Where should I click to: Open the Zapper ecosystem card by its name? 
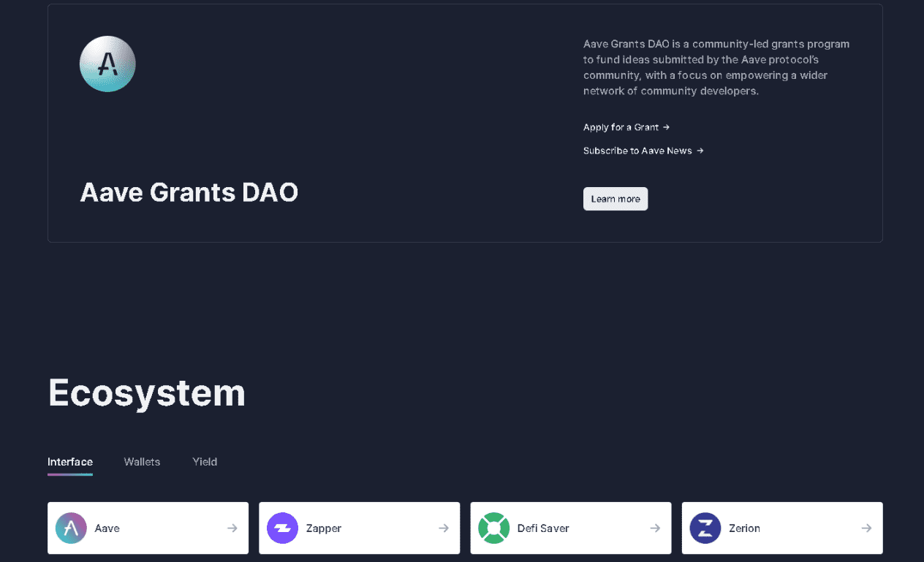(324, 528)
